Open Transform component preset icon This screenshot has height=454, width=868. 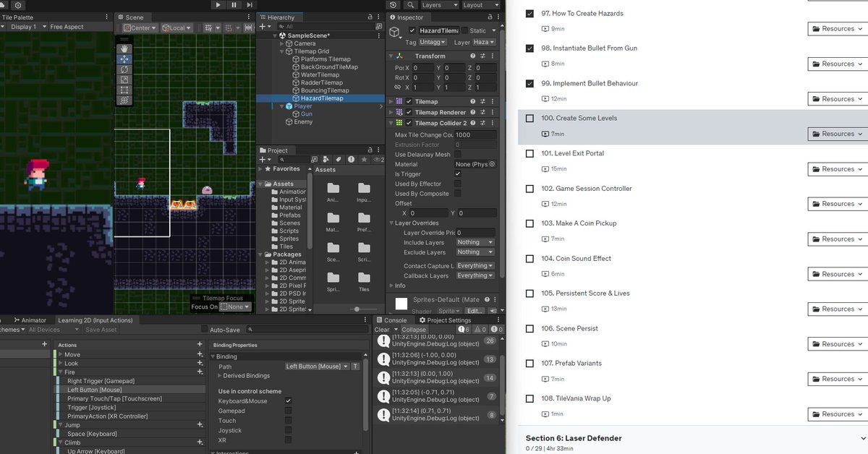(483, 56)
